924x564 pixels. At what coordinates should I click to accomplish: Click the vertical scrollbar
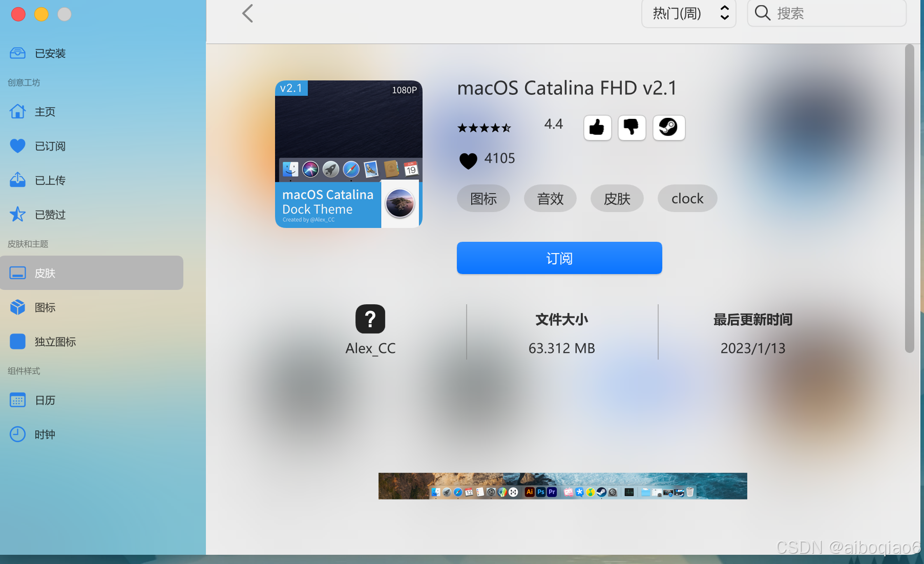click(909, 199)
